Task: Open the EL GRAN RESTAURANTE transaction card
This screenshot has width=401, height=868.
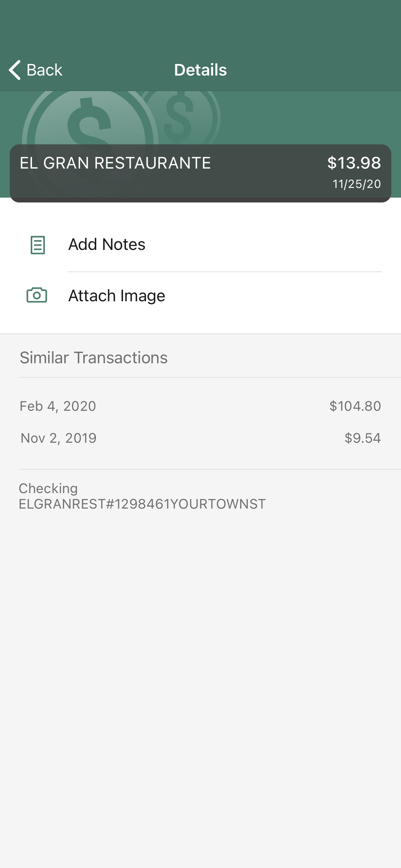Action: (x=200, y=173)
